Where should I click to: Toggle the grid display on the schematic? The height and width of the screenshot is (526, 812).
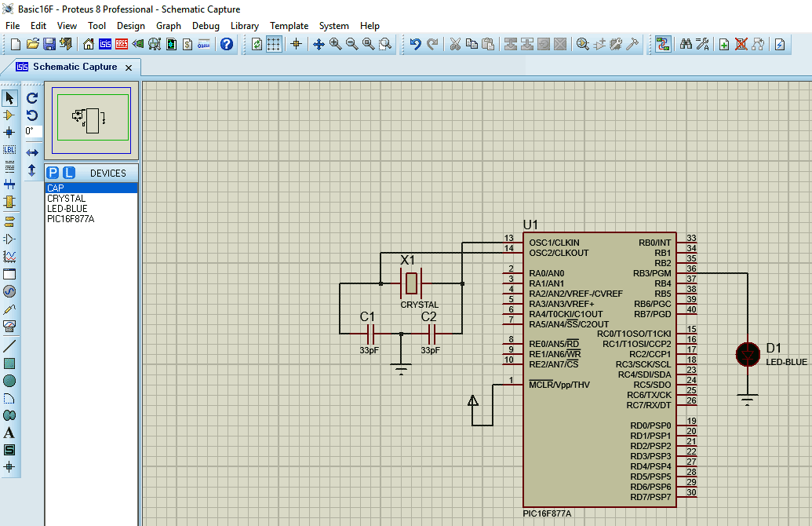tap(274, 45)
